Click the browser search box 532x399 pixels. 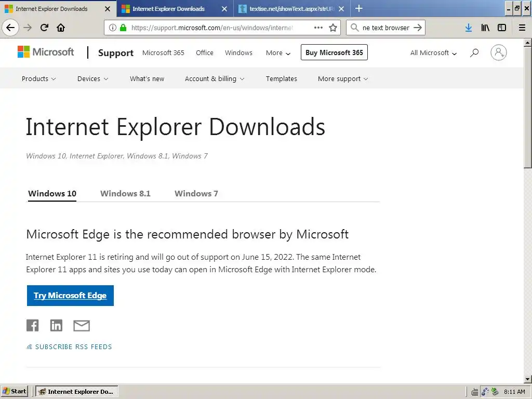pos(385,28)
